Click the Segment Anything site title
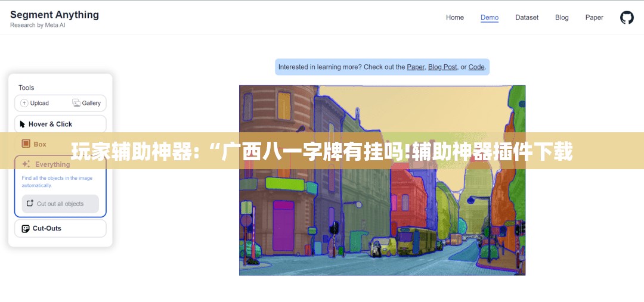Viewport: 644px width, 302px height. coord(54,15)
